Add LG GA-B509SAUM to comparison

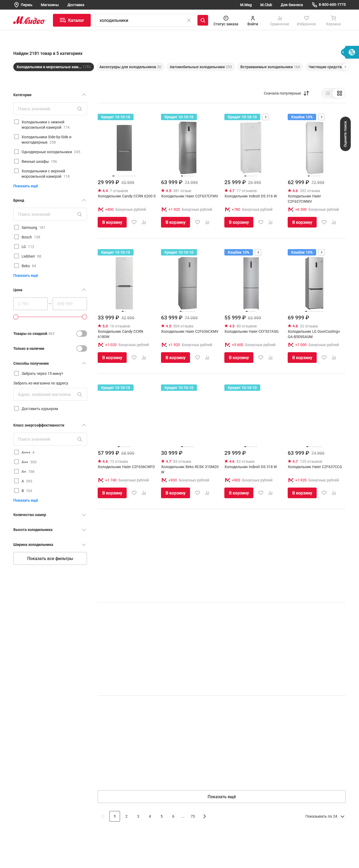coord(333,358)
